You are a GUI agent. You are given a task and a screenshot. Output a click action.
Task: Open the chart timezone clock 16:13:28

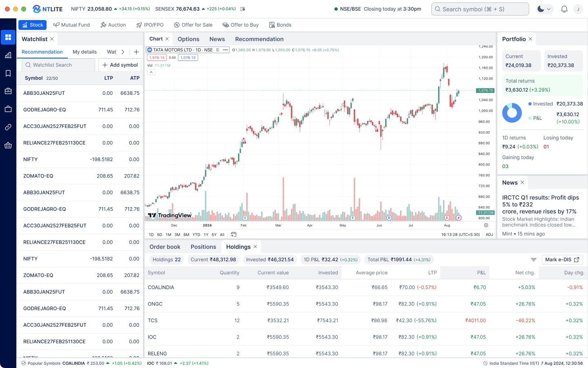[x=460, y=235]
